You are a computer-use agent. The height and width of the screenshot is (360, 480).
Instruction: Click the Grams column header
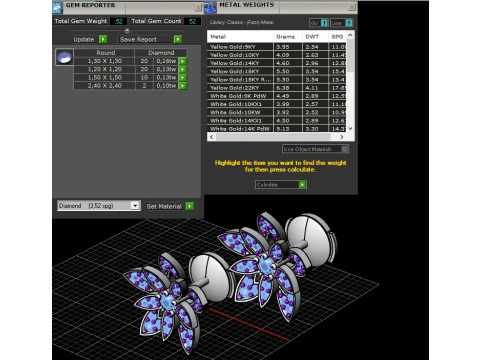(288, 37)
